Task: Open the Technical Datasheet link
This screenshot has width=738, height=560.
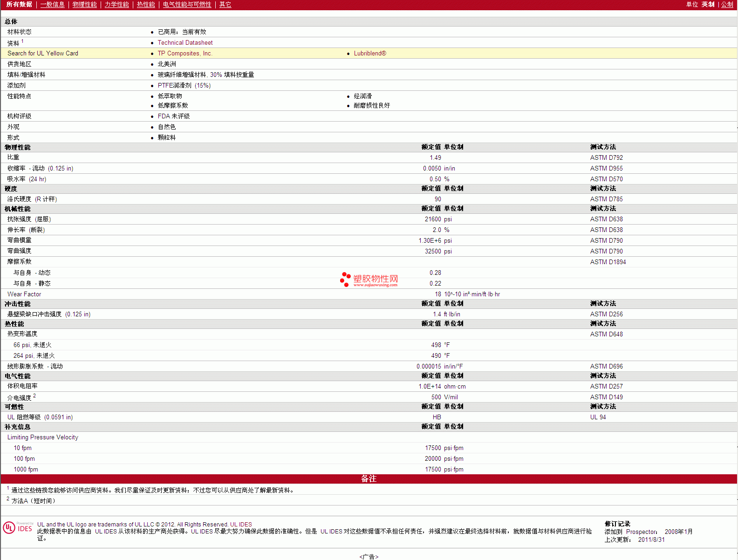Action: click(x=185, y=43)
